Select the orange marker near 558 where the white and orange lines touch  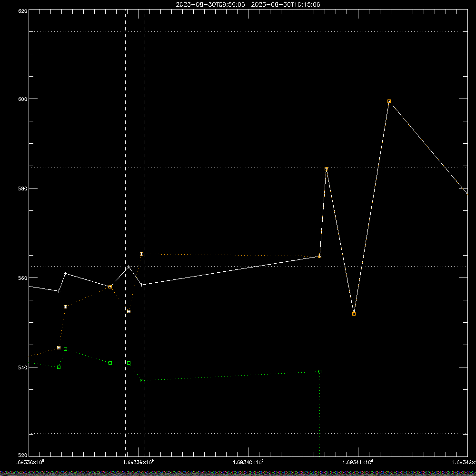110,287
